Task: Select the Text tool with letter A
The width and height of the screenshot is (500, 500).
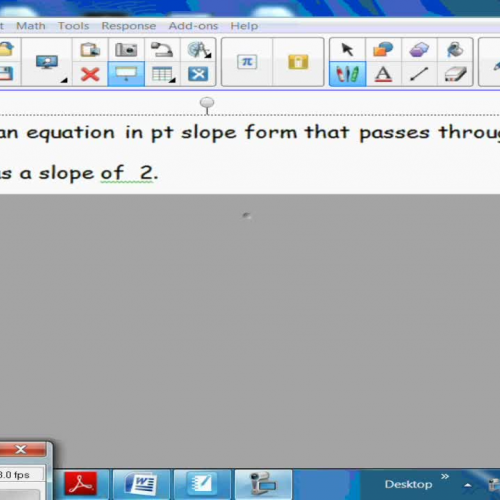Action: (x=383, y=74)
